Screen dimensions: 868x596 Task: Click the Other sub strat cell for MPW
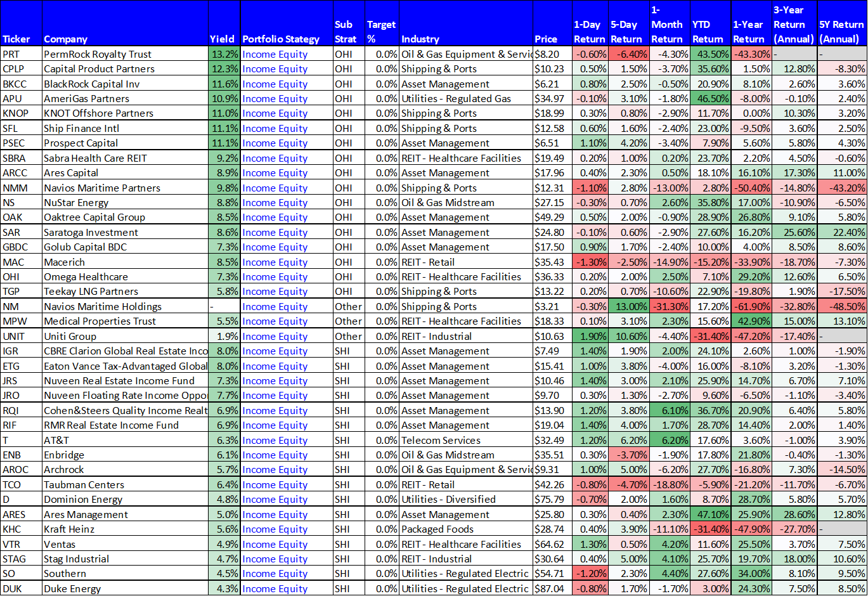(349, 321)
